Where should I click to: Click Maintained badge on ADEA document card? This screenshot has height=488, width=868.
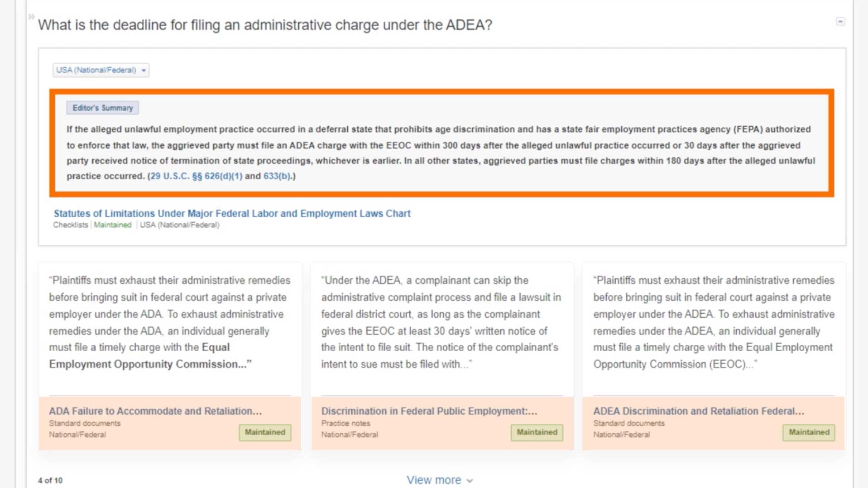click(x=809, y=432)
